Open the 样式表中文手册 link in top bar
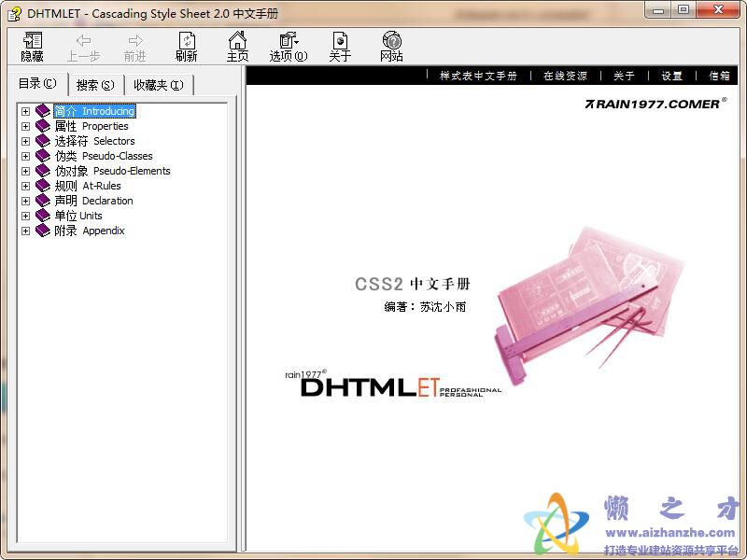The image size is (747, 560). (478, 77)
